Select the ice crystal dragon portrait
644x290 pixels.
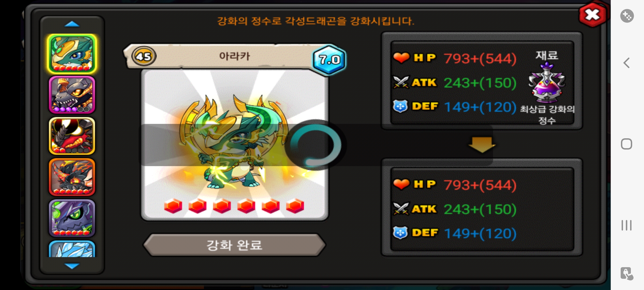click(72, 249)
